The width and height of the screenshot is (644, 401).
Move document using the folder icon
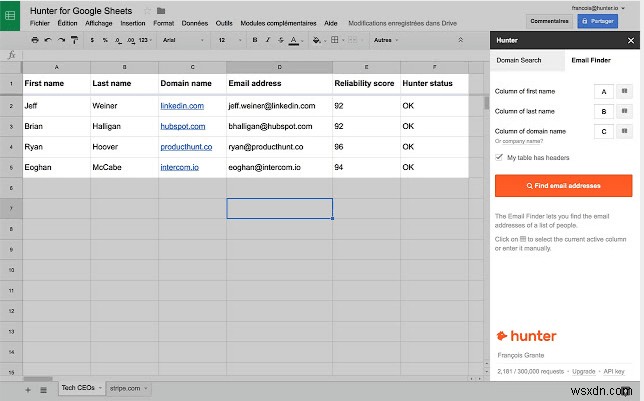pos(161,11)
